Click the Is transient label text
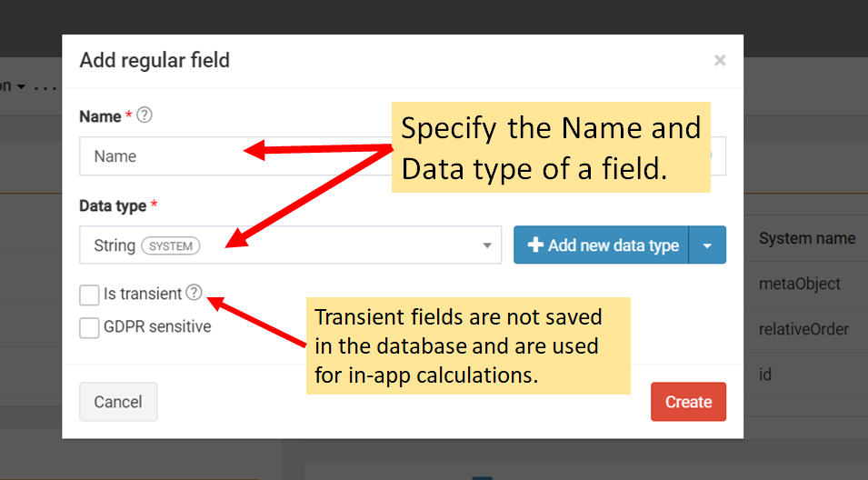 143,294
